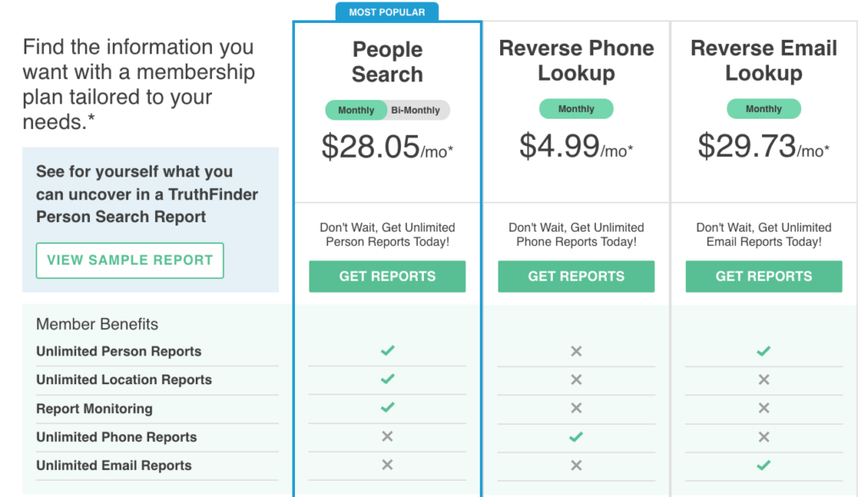Click Reverse Phone Lookup Unlimited Phone Reports checkmark

(x=576, y=437)
